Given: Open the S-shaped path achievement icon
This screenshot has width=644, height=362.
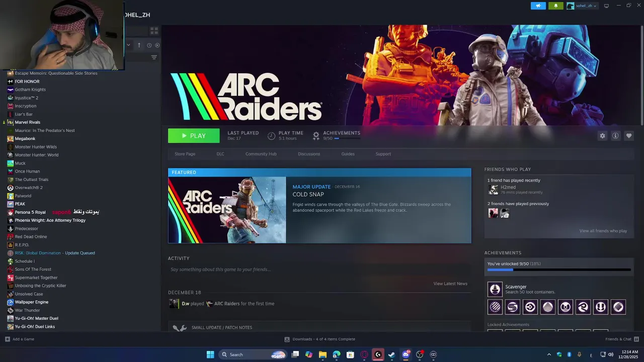Looking at the screenshot, I should [x=513, y=307].
